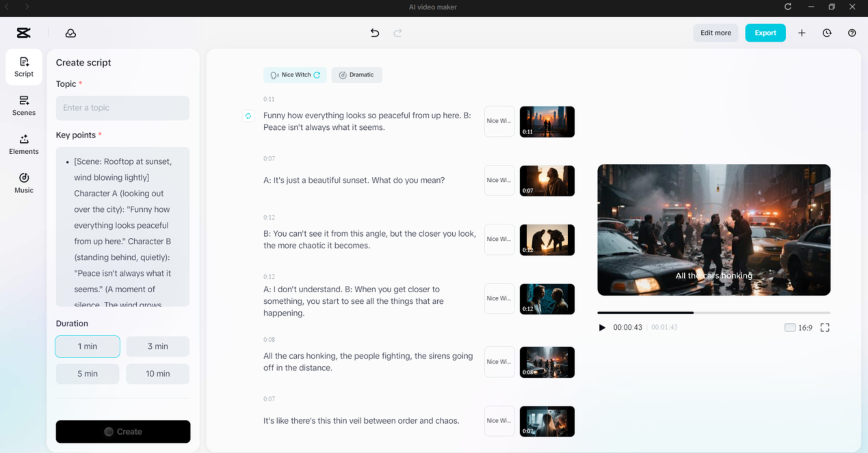This screenshot has width=868, height=453.
Task: Undo the last action
Action: 374,33
